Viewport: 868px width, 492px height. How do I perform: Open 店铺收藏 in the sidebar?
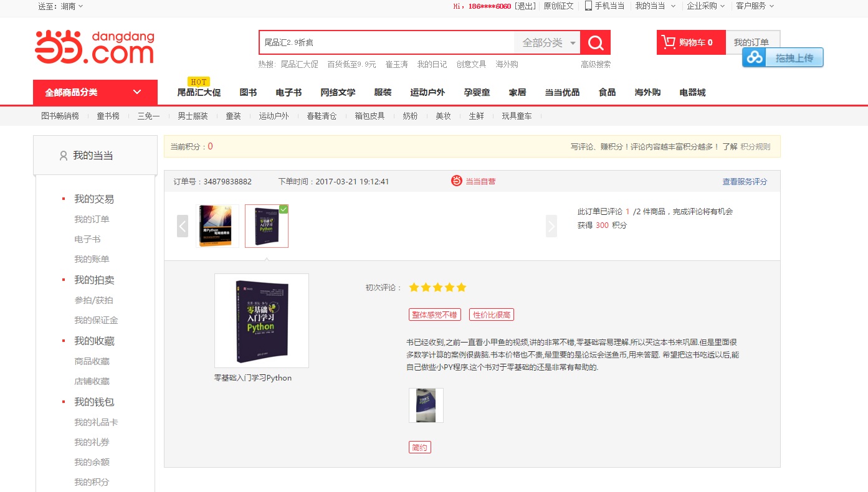click(x=92, y=381)
